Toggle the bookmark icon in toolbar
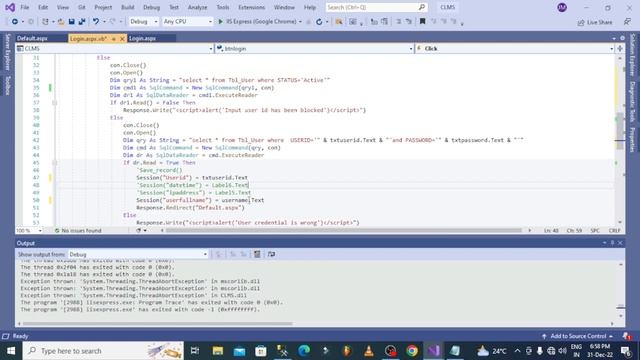Image resolution: width=640 pixels, height=360 pixels. click(422, 21)
